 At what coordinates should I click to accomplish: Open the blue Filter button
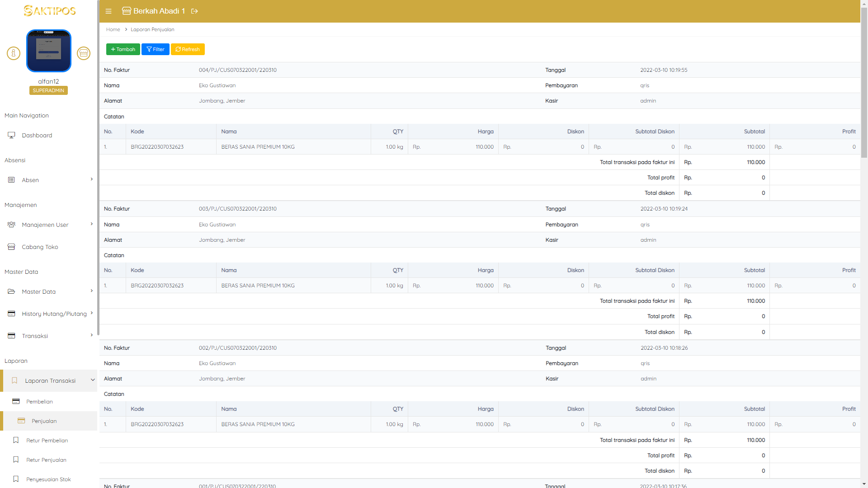click(x=155, y=49)
